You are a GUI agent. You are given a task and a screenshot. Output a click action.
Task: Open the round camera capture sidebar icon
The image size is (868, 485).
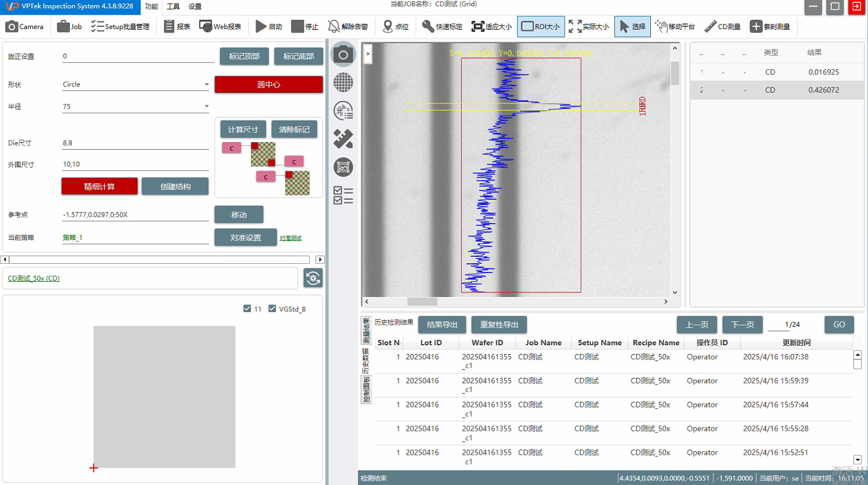343,55
